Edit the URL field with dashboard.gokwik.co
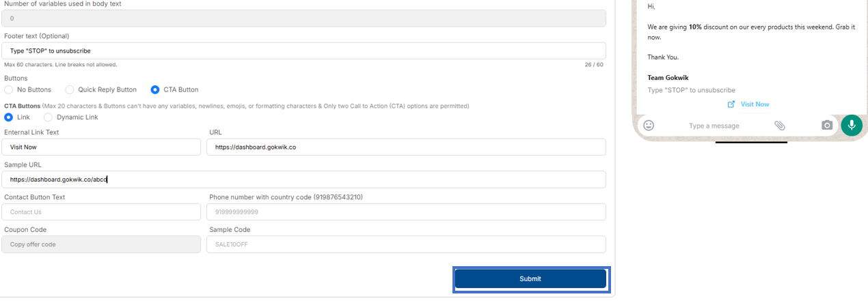 (x=406, y=147)
